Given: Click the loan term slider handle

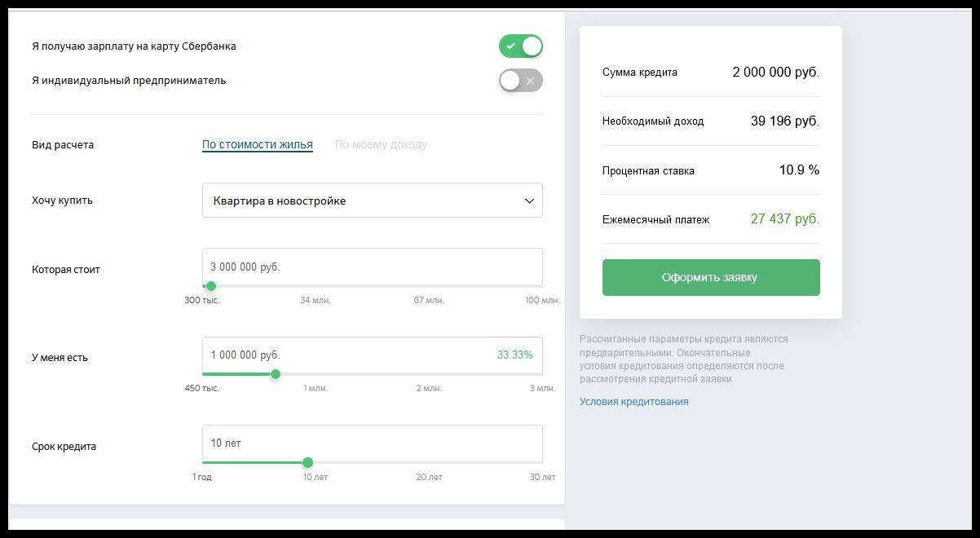Looking at the screenshot, I should [307, 462].
